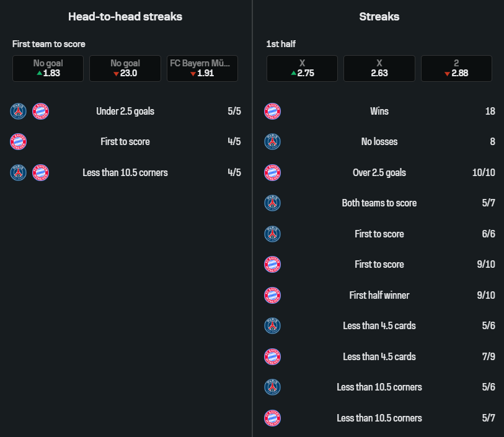
Task: Open the First half winner streak
Action: tap(379, 295)
